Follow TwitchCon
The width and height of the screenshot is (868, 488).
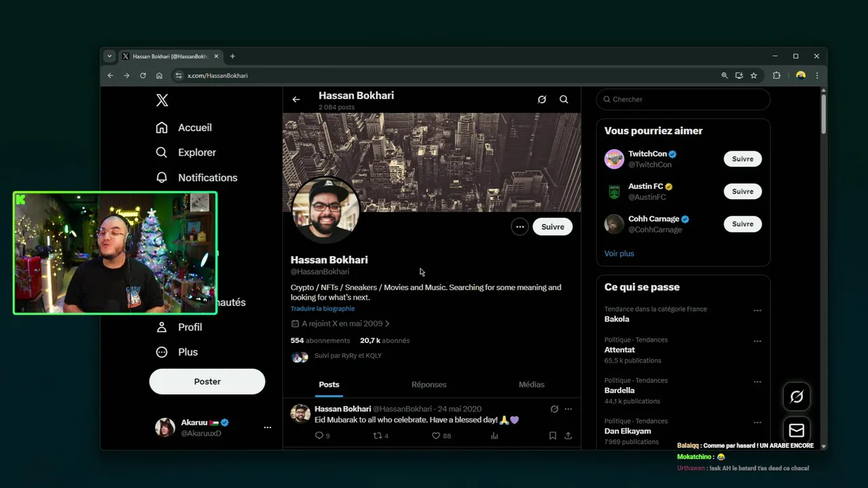(743, 159)
